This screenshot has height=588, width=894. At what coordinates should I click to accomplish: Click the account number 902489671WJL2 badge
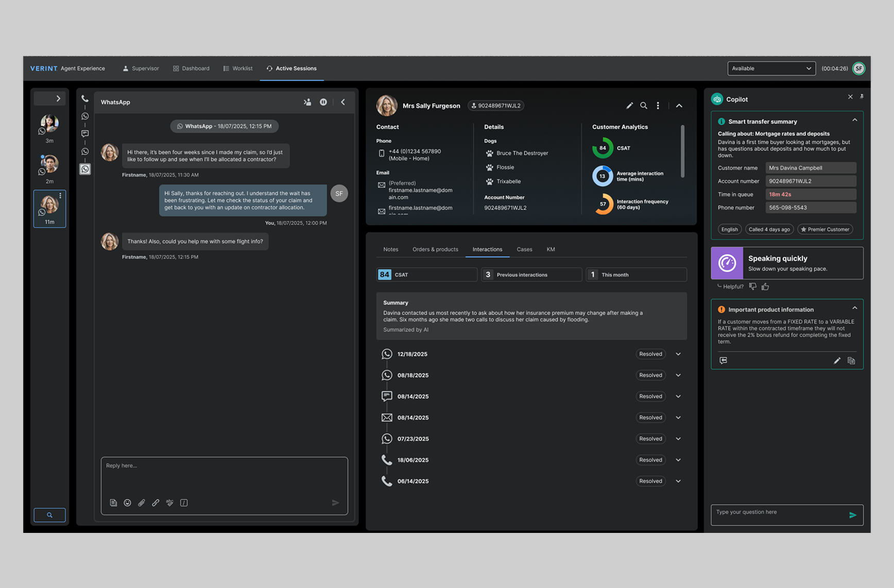[x=496, y=106]
